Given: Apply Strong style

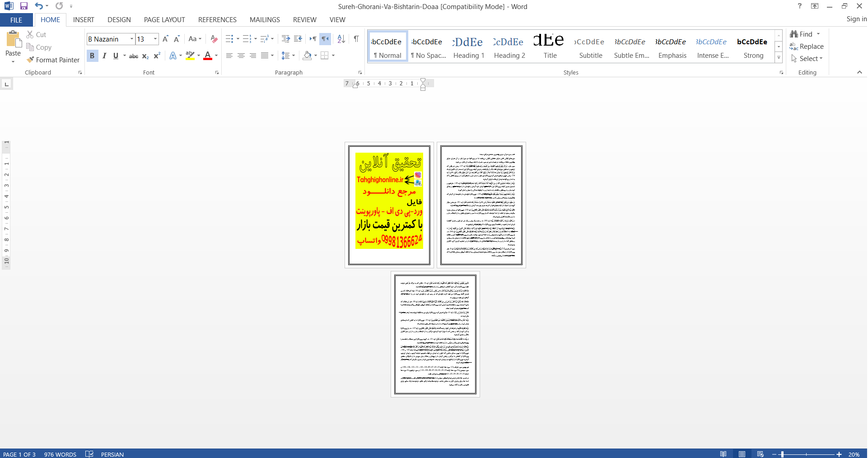Looking at the screenshot, I should pos(753,47).
